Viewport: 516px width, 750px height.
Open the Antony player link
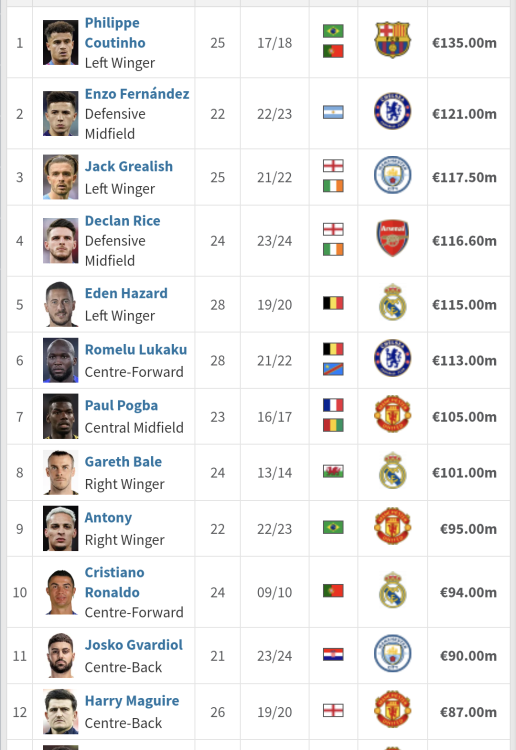click(108, 518)
